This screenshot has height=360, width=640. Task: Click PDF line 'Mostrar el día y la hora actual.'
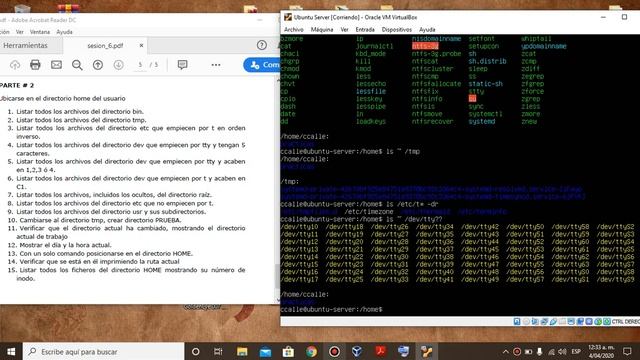pos(65,245)
